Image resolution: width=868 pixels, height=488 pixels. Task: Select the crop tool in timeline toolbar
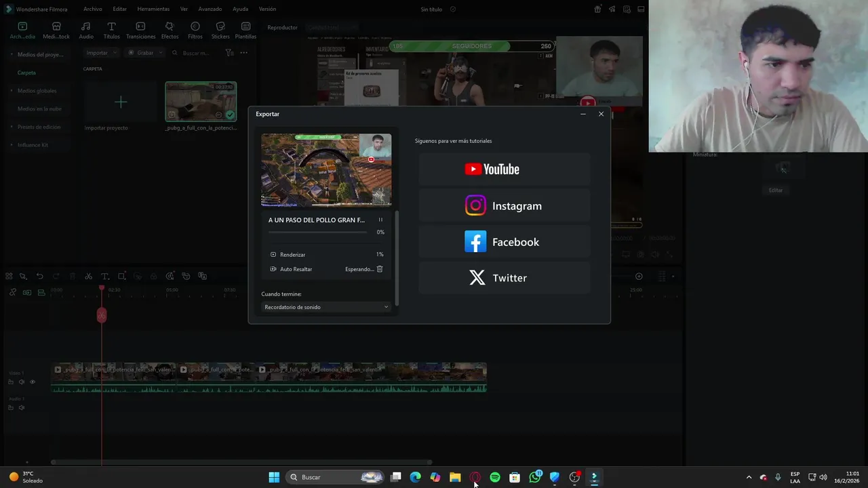click(121, 277)
